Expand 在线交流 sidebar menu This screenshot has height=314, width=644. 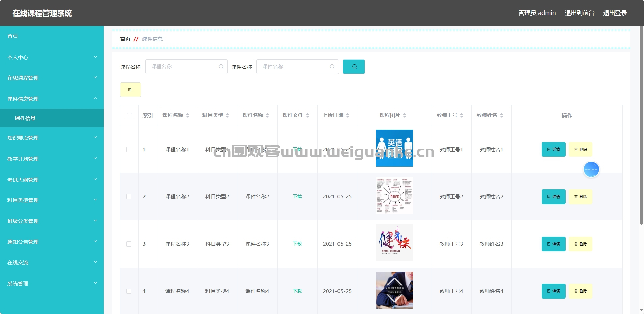(52, 262)
